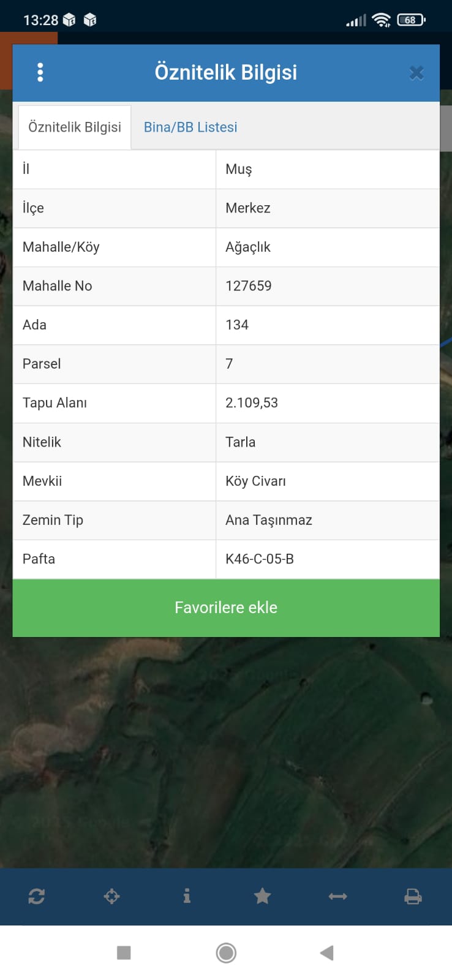Tap the Mahalle No value 127659
452x980 pixels.
click(248, 285)
